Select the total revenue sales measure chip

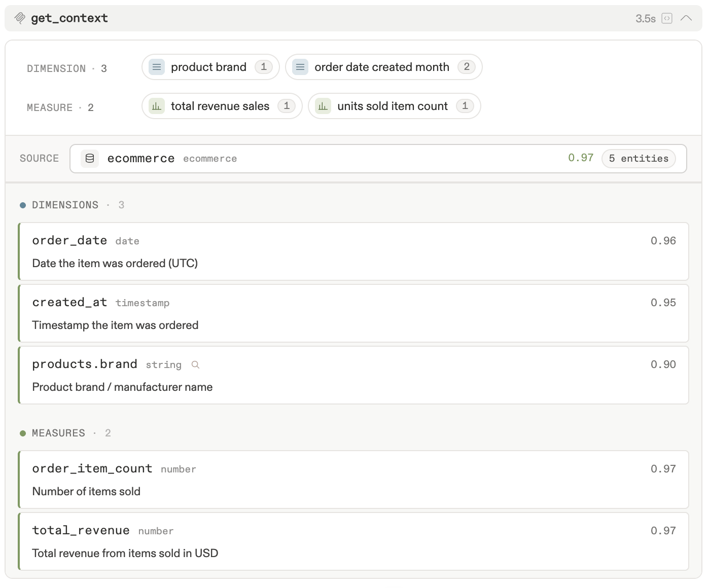click(222, 106)
